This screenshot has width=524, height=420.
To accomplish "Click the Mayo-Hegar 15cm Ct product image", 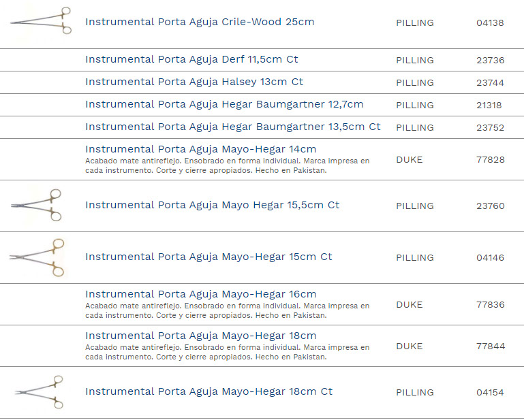I will (38, 257).
